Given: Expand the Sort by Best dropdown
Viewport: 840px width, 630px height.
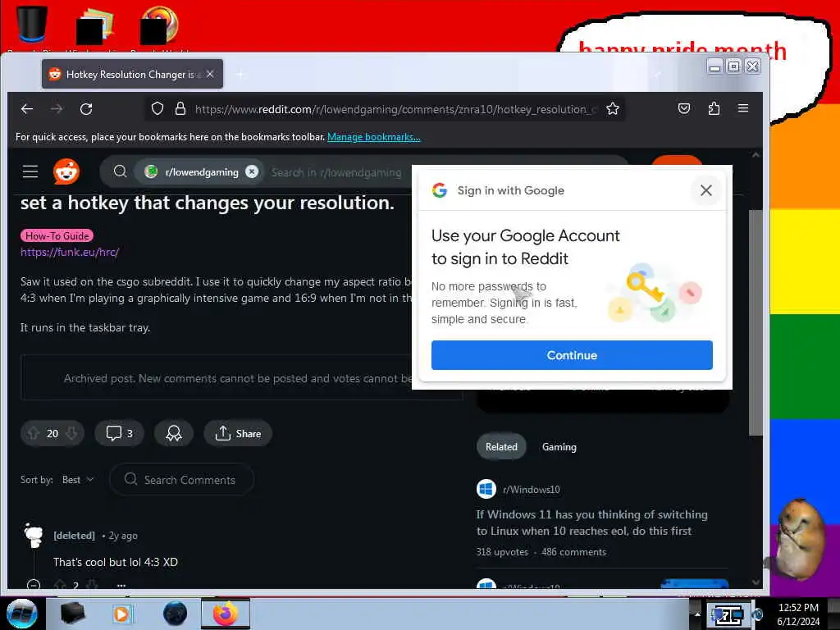Looking at the screenshot, I should click(78, 480).
